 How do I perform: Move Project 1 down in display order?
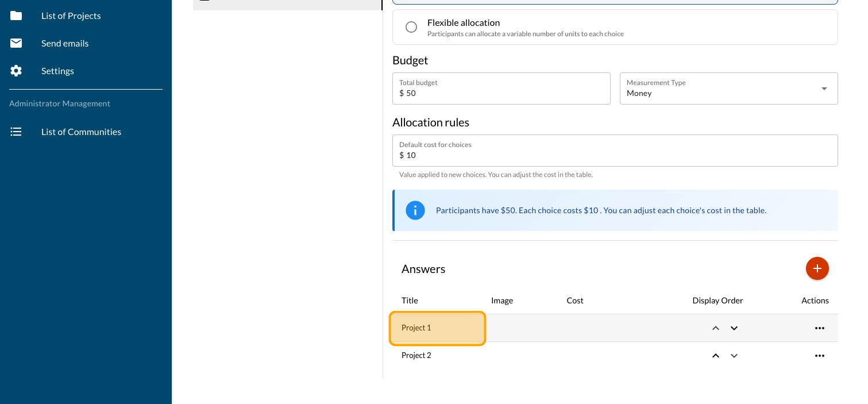coord(734,328)
